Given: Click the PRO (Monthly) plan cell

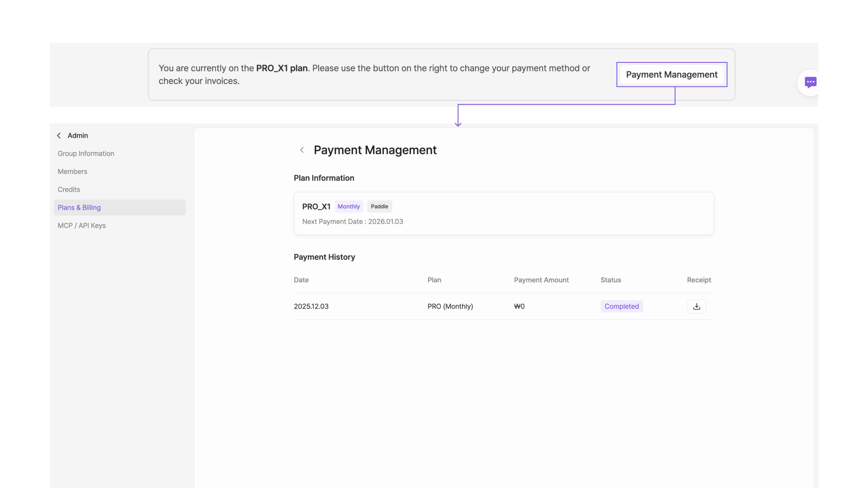Looking at the screenshot, I should coord(450,306).
